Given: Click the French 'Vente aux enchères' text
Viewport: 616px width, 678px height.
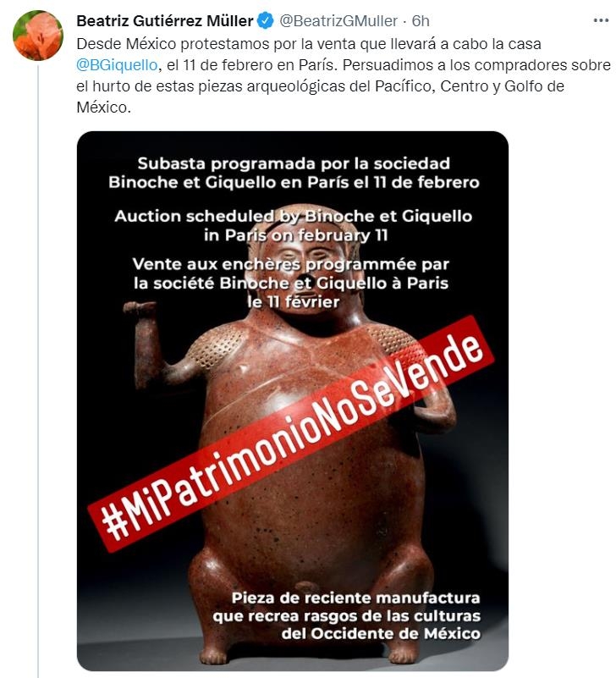Looking at the screenshot, I should (x=291, y=283).
